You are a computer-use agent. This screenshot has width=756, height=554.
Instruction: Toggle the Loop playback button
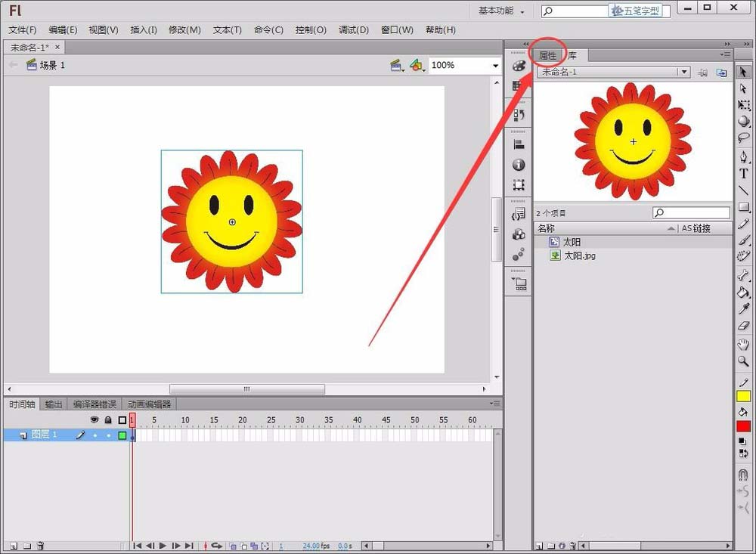[216, 546]
